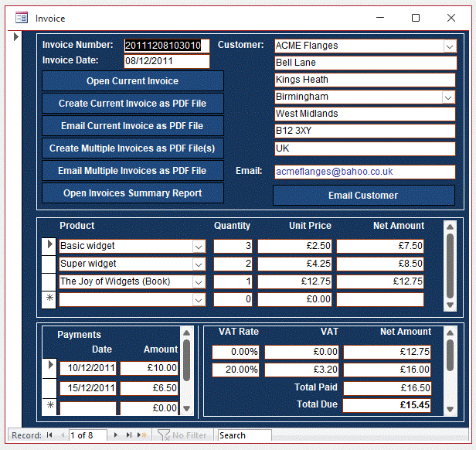Go to next record navigation arrow
This screenshot has width=476, height=450.
coord(115,435)
